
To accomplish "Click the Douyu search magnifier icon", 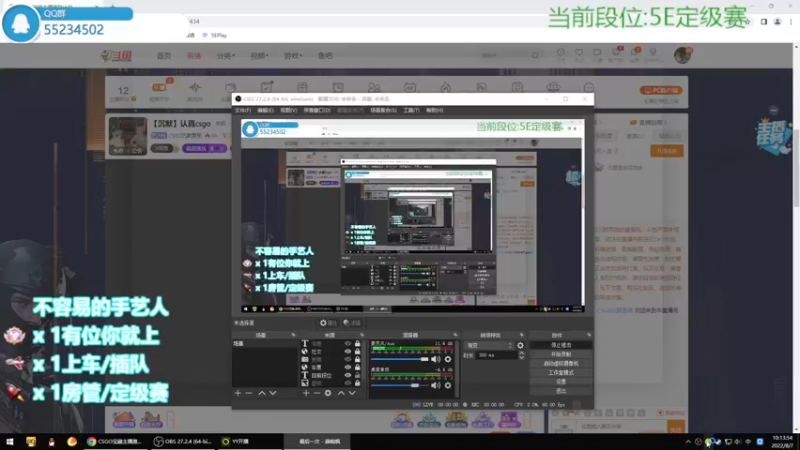I will pyautogui.click(x=535, y=55).
